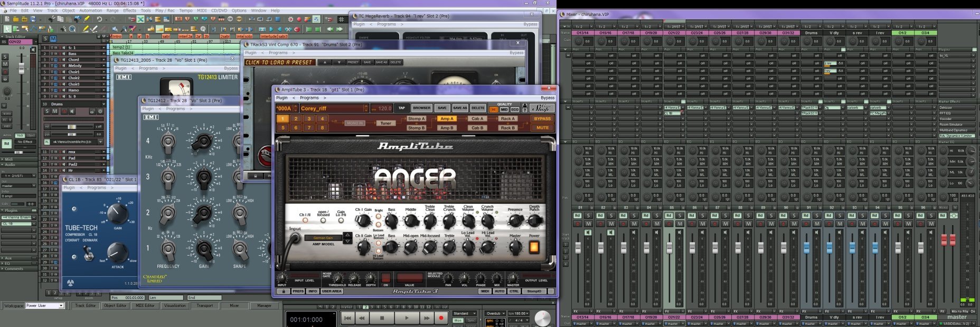
Task: Click the red Record transport button
Action: coord(441,318)
